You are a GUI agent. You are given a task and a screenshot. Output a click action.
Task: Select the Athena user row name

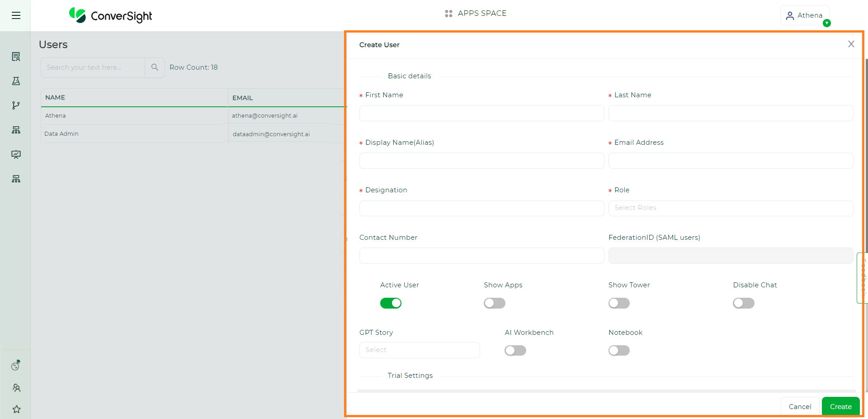pyautogui.click(x=56, y=116)
